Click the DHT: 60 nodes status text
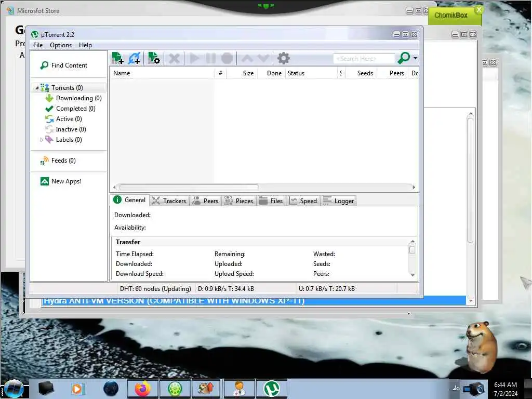This screenshot has height=399, width=532. [155, 289]
